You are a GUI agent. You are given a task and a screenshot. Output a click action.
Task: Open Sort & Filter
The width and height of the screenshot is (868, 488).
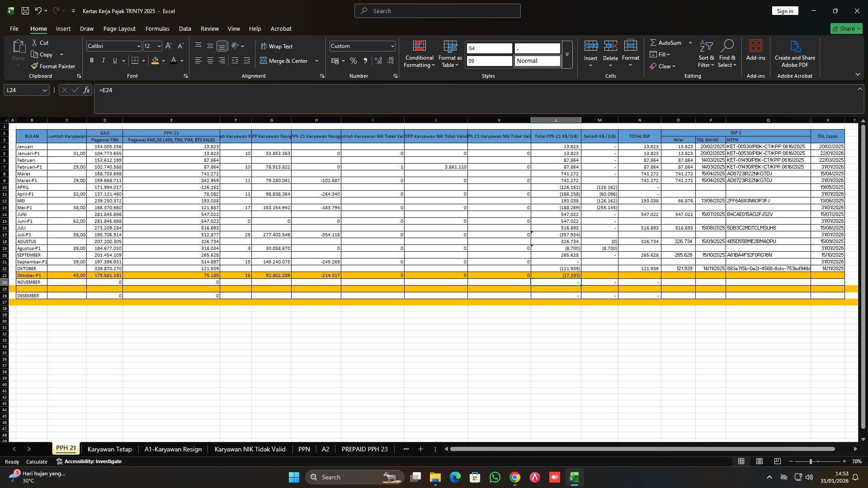click(x=706, y=53)
